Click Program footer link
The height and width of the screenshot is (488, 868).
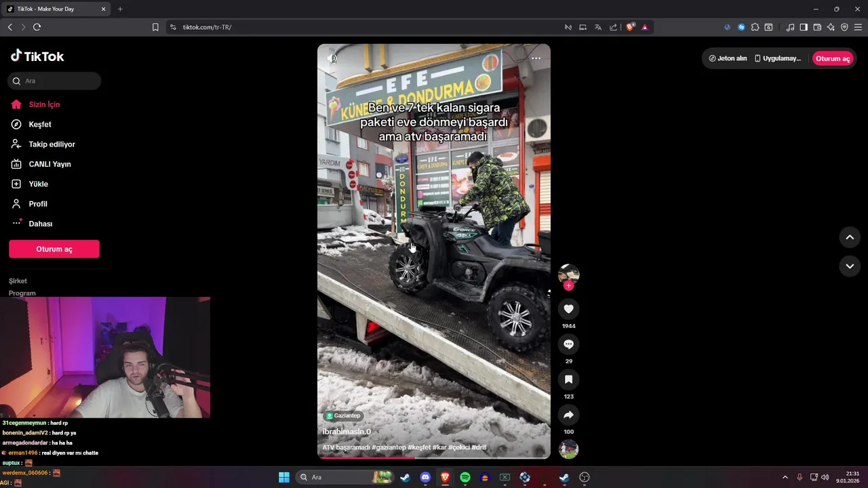(22, 293)
